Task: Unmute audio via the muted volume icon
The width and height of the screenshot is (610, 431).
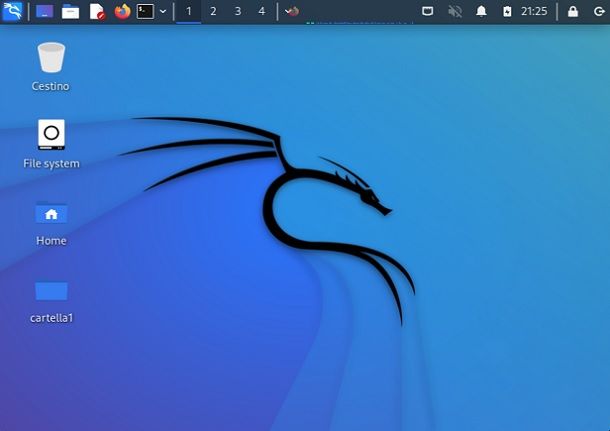Action: pyautogui.click(x=455, y=12)
